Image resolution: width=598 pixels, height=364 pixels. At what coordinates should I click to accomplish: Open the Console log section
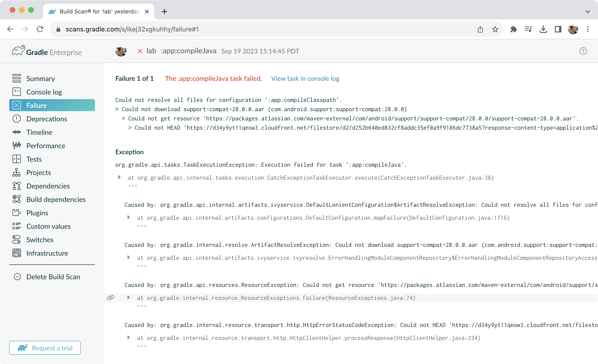click(44, 92)
